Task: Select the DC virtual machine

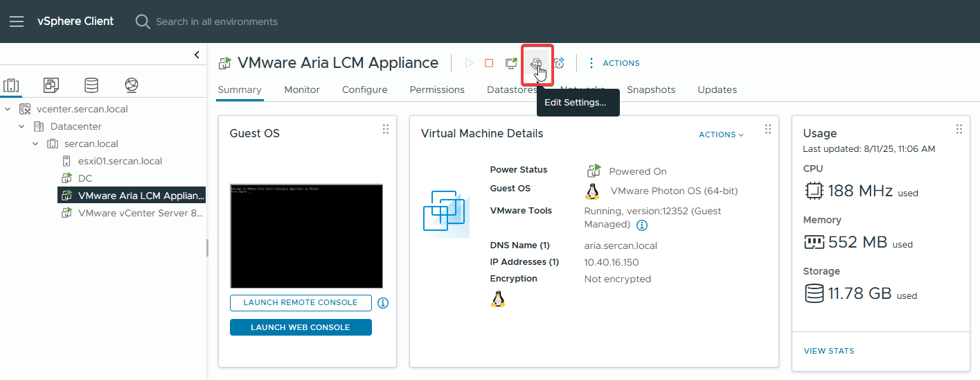Action: (85, 178)
